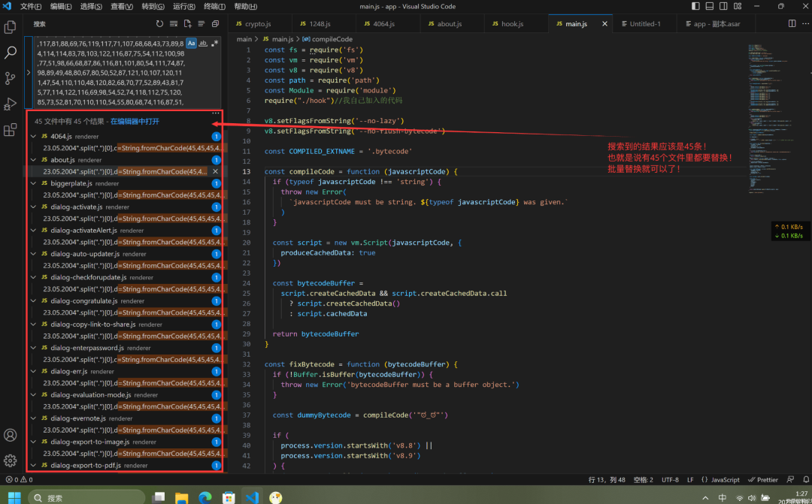Collapse dialog-auto-updater.js result group
The width and height of the screenshot is (812, 504).
[x=34, y=254]
